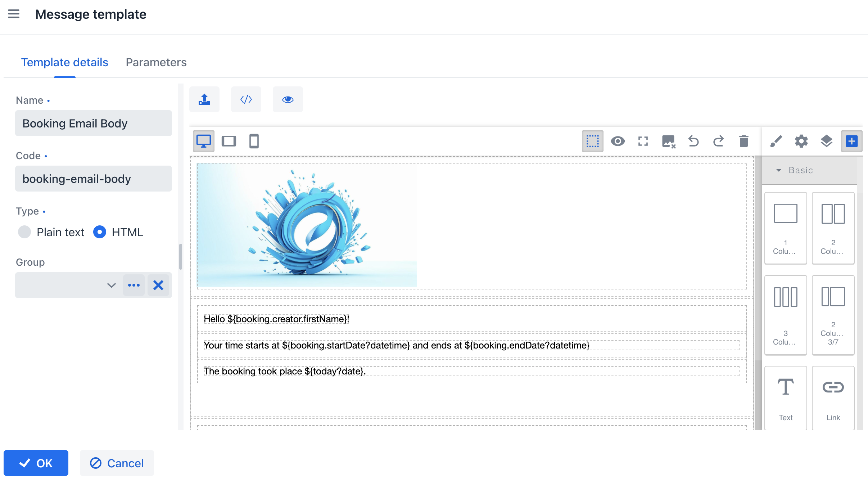The width and height of the screenshot is (868, 481).
Task: Open the view code icon
Action: click(246, 99)
